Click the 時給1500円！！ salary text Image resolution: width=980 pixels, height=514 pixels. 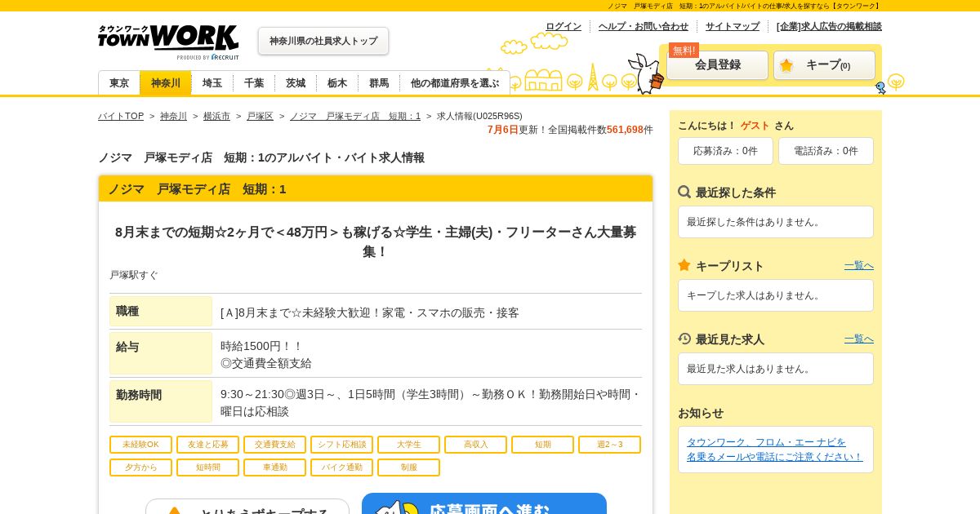[262, 346]
